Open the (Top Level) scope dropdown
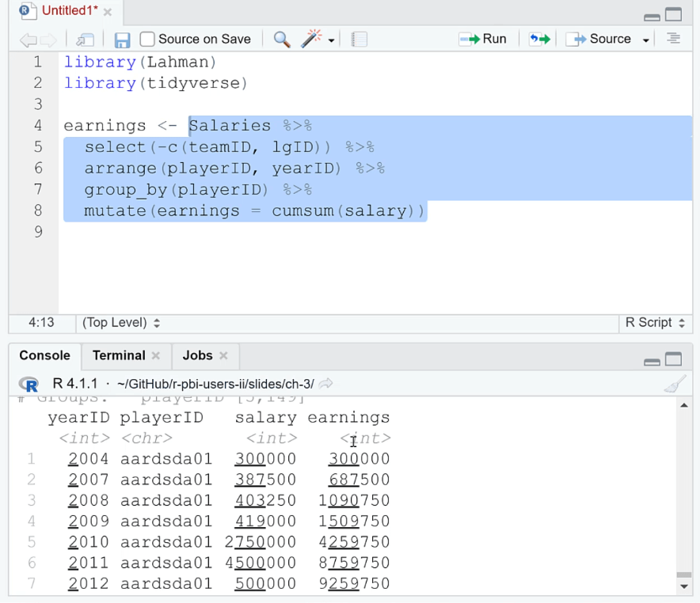The height and width of the screenshot is (603, 700). [x=120, y=322]
